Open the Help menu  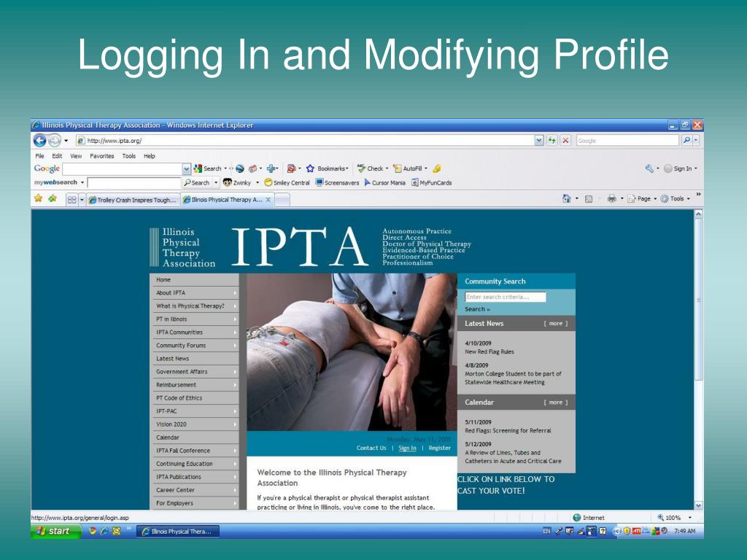pyautogui.click(x=150, y=156)
